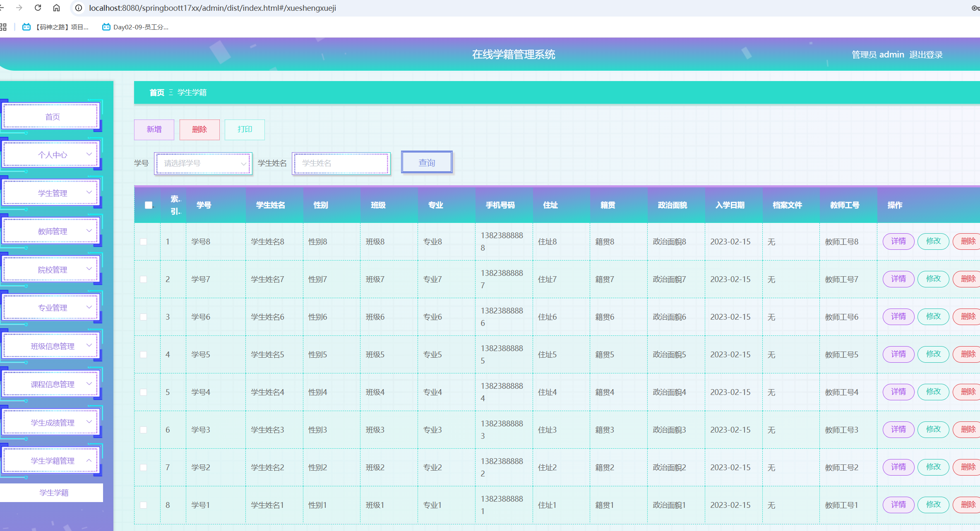Expand the 院校管理 menu
Image resolution: width=980 pixels, height=531 pixels.
click(51, 270)
